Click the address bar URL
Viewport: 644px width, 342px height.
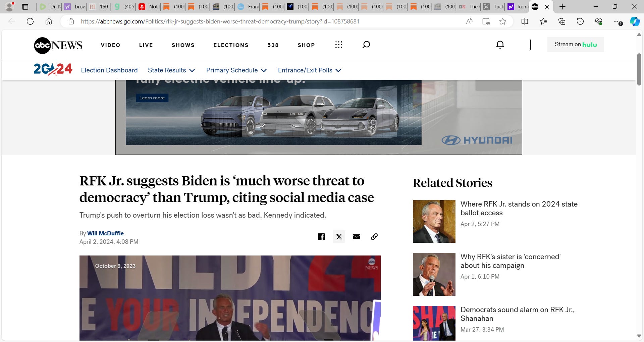point(220,21)
